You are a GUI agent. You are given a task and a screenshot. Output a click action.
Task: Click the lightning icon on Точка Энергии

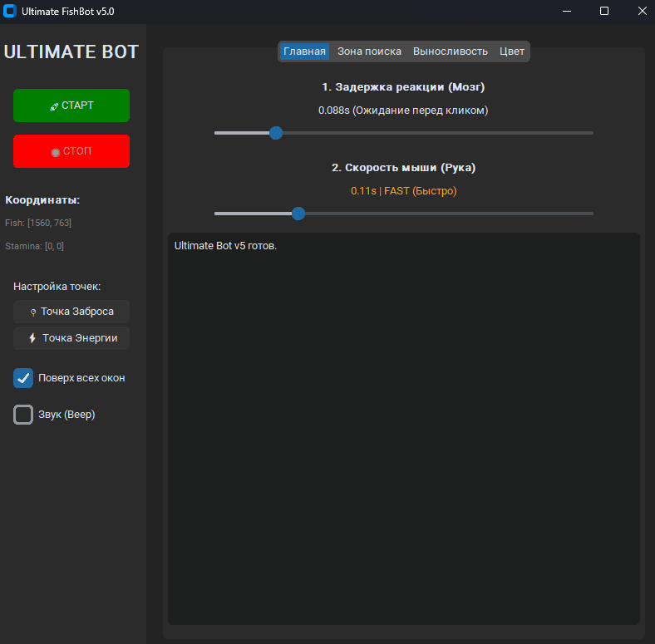(x=32, y=339)
